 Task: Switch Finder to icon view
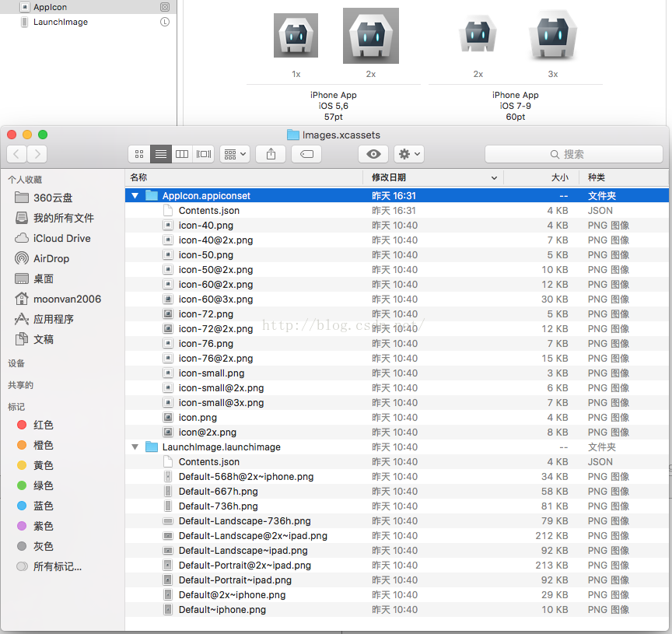point(139,154)
